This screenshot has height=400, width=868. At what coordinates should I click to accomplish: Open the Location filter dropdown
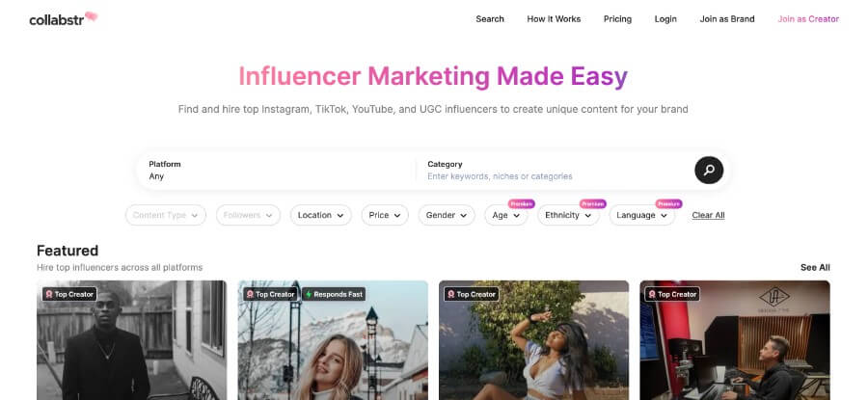coord(320,215)
